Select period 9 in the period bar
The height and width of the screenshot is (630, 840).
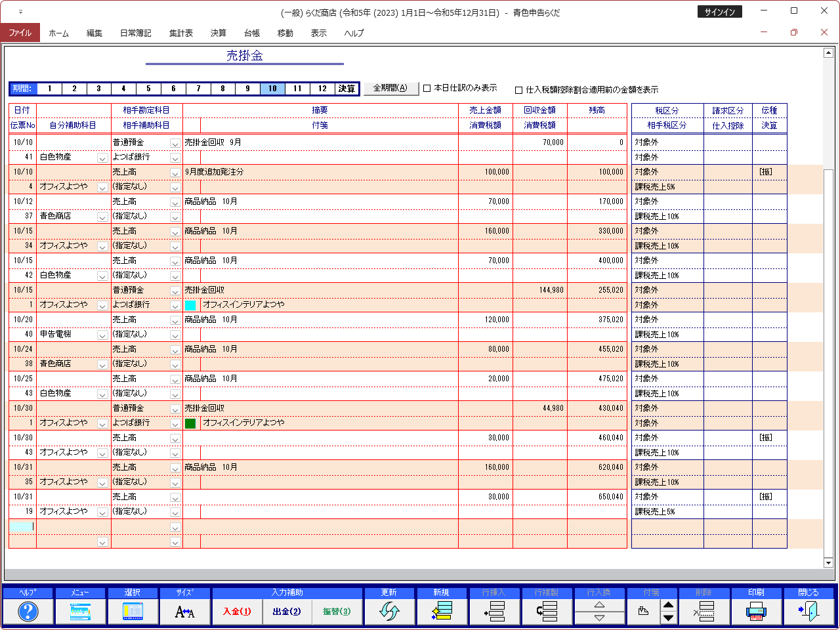(x=247, y=89)
